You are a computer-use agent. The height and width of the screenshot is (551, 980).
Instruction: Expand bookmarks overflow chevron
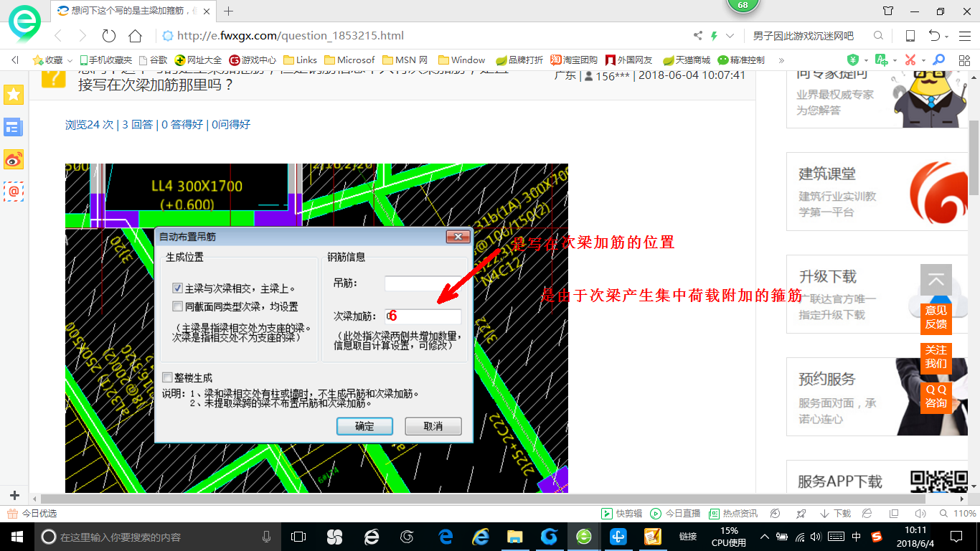tap(781, 60)
